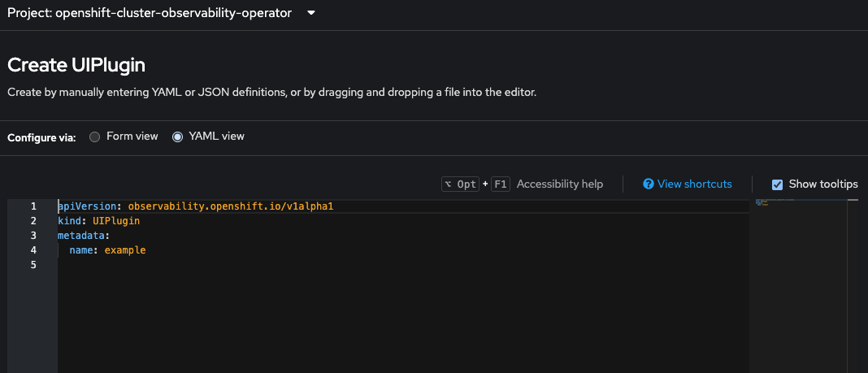
Task: Click line number 5 in the gutter
Action: point(33,265)
